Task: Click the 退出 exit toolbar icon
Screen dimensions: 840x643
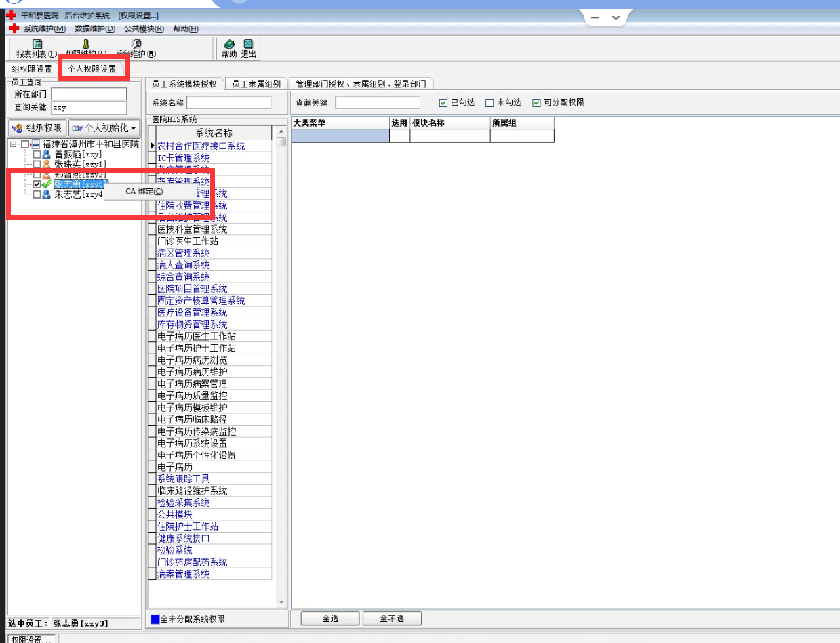Action: [248, 44]
